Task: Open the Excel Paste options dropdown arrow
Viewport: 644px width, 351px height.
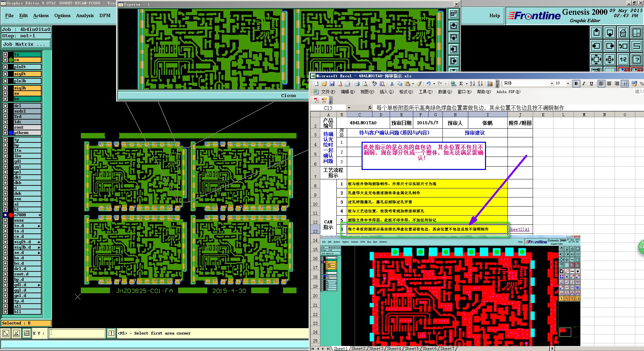Action: click(x=413, y=84)
